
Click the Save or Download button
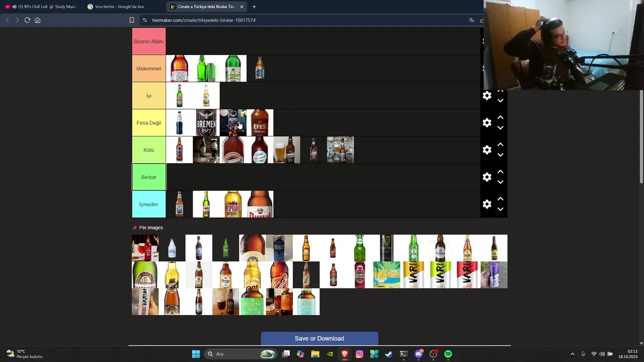pos(319,338)
